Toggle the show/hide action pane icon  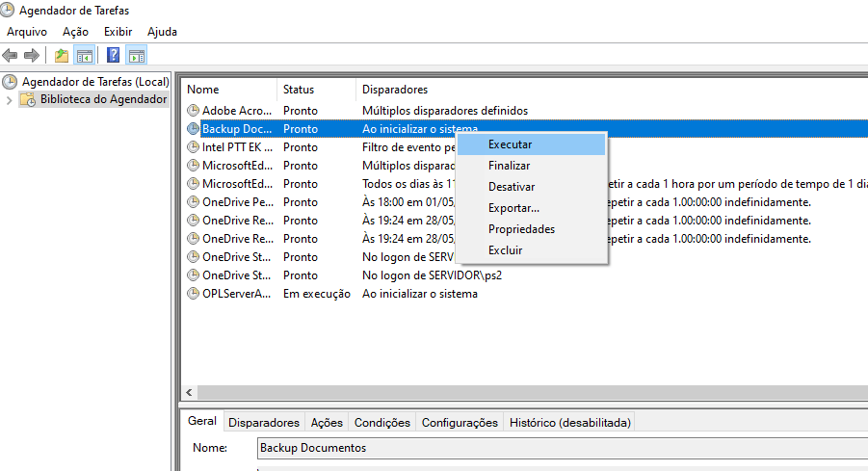tap(136, 55)
